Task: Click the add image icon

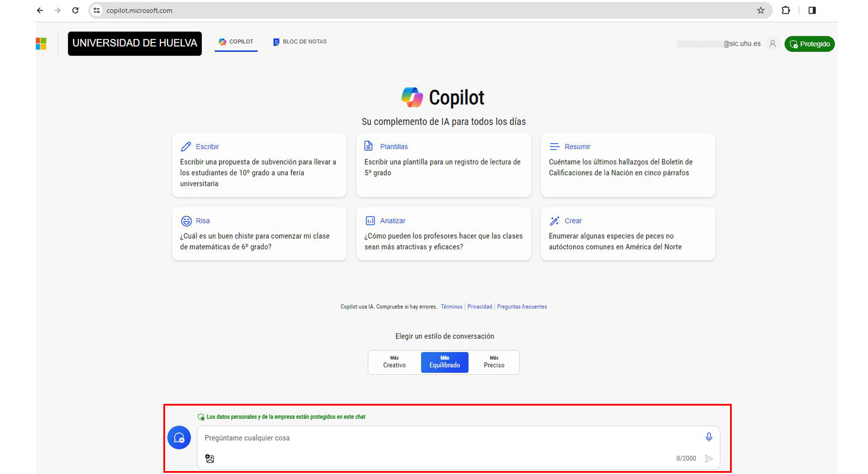Action: click(209, 458)
